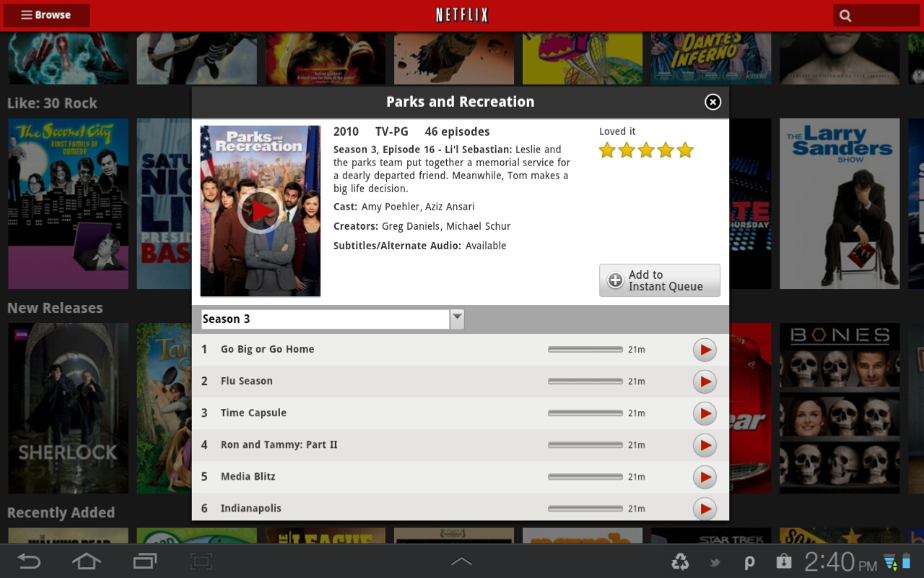Close the Parks and Recreation dialog
The height and width of the screenshot is (578, 924).
(x=712, y=102)
